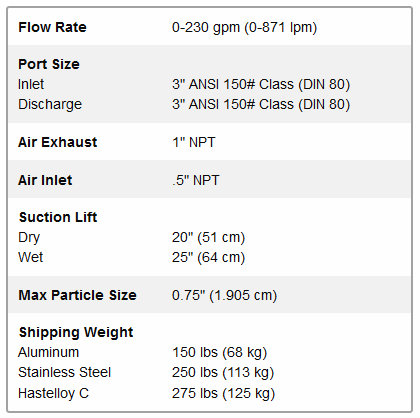Image resolution: width=420 pixels, height=418 pixels.
Task: Select the Inlet port size row label
Action: pos(31,84)
